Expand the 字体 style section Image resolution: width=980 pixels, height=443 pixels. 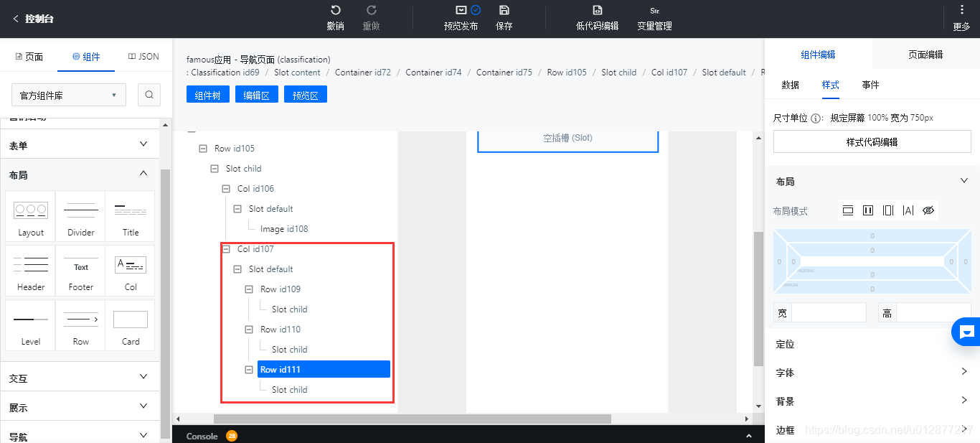click(x=963, y=372)
